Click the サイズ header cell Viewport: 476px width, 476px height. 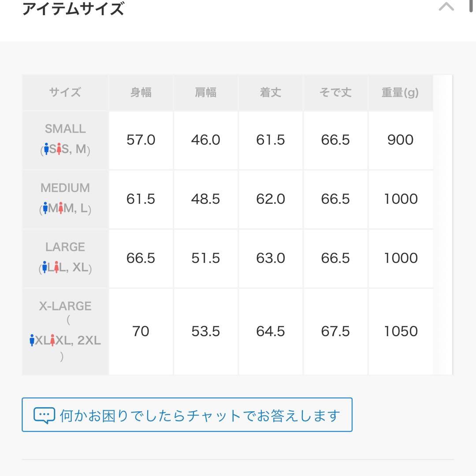tap(65, 93)
